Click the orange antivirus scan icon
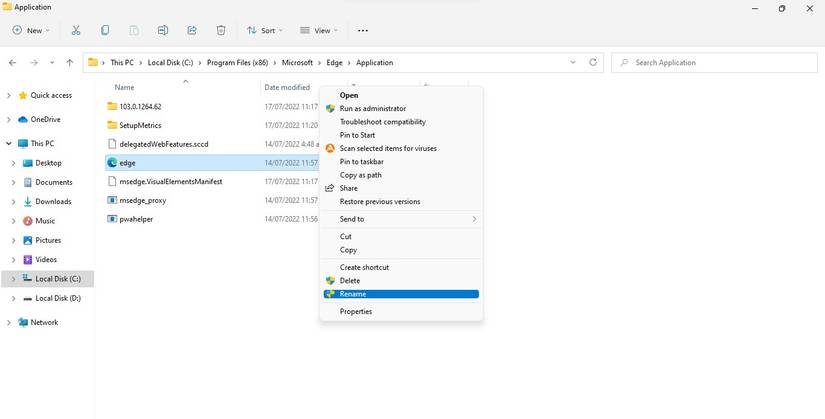 330,148
